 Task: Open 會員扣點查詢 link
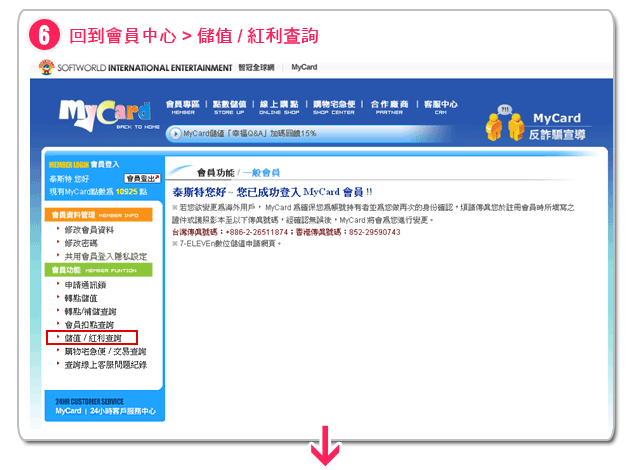click(x=89, y=325)
